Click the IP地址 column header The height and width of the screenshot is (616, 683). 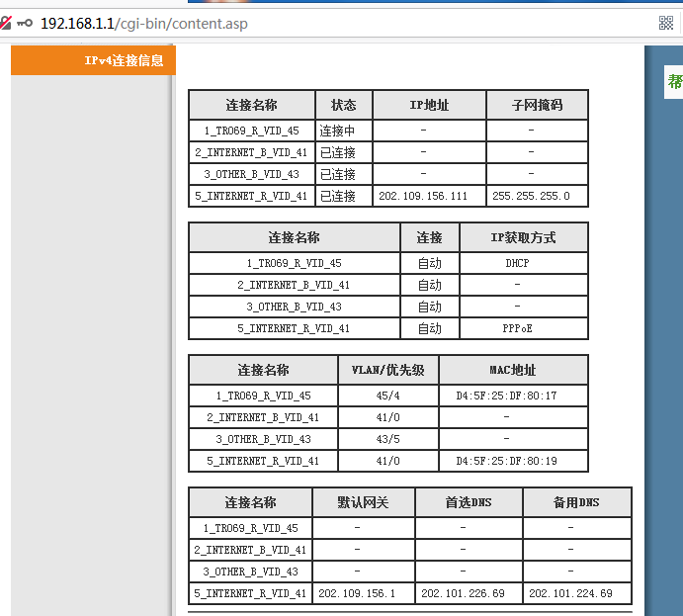[x=429, y=105]
